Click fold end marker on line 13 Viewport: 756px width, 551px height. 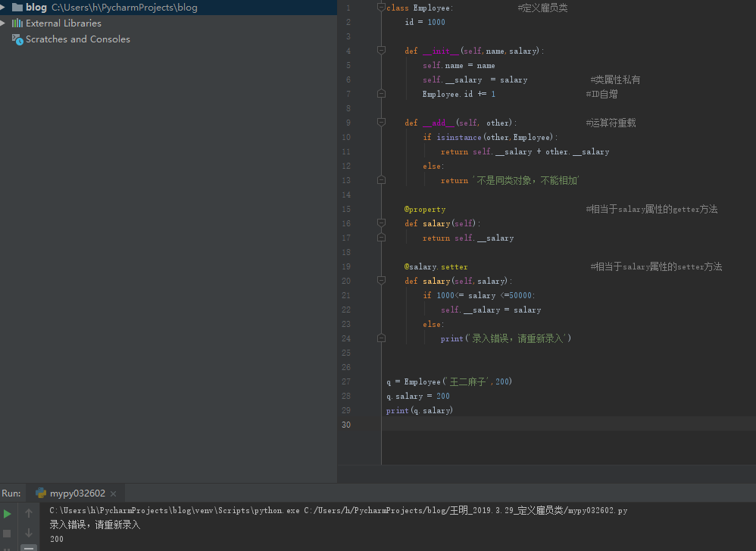(x=381, y=180)
